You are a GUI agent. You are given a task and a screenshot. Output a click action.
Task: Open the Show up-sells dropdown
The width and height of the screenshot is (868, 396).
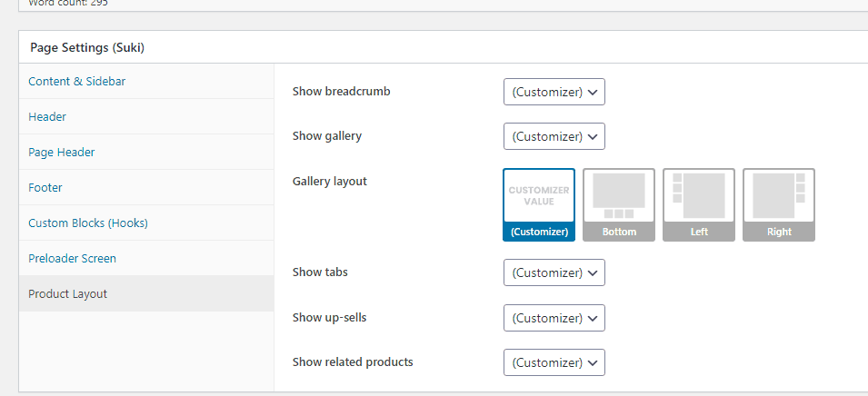tap(554, 318)
